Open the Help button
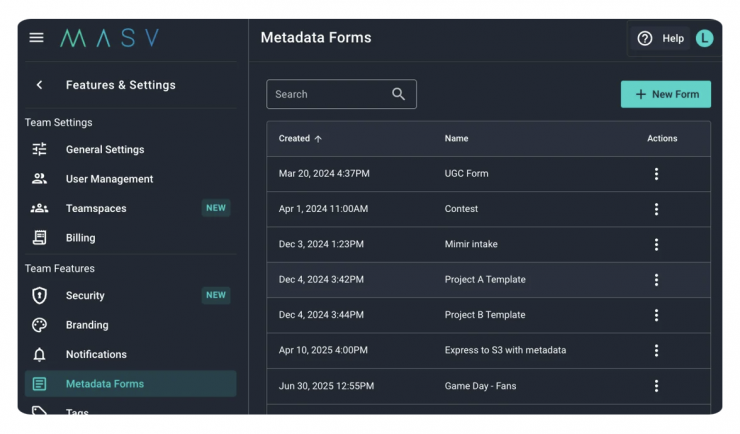 (x=661, y=38)
